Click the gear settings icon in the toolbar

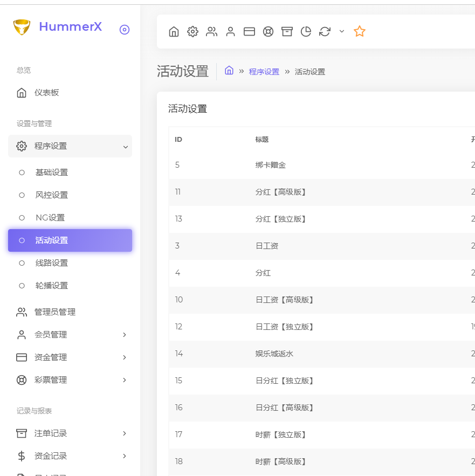point(192,31)
